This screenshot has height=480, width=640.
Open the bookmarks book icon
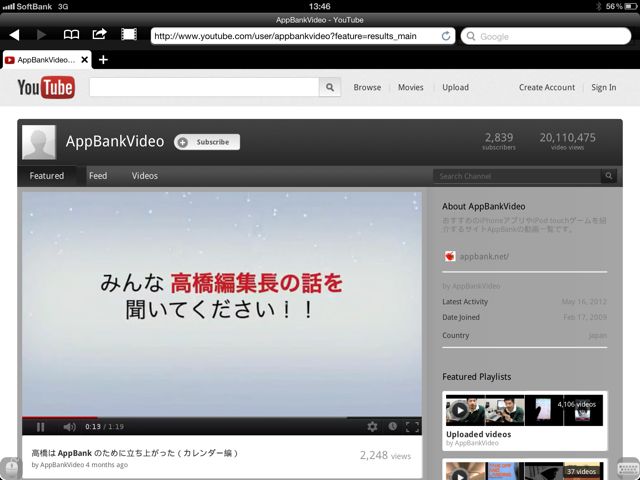(71, 35)
